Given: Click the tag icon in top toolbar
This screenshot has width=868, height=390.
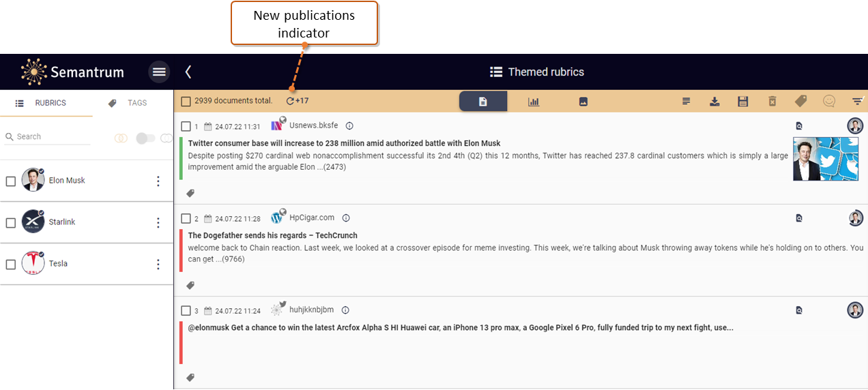Looking at the screenshot, I should (800, 102).
